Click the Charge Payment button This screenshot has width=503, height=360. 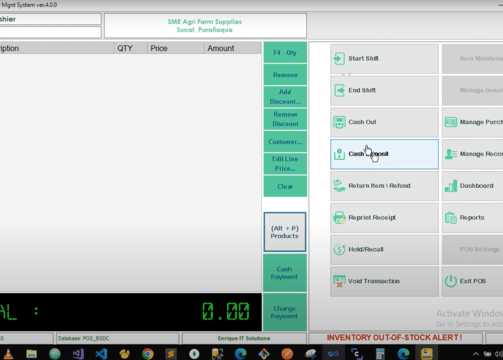tap(284, 312)
